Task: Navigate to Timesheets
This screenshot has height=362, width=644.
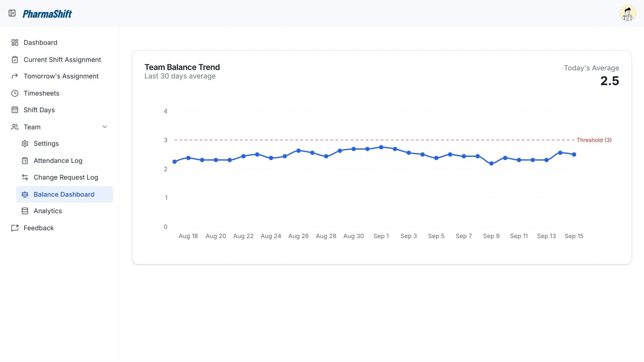Action: pyautogui.click(x=41, y=93)
